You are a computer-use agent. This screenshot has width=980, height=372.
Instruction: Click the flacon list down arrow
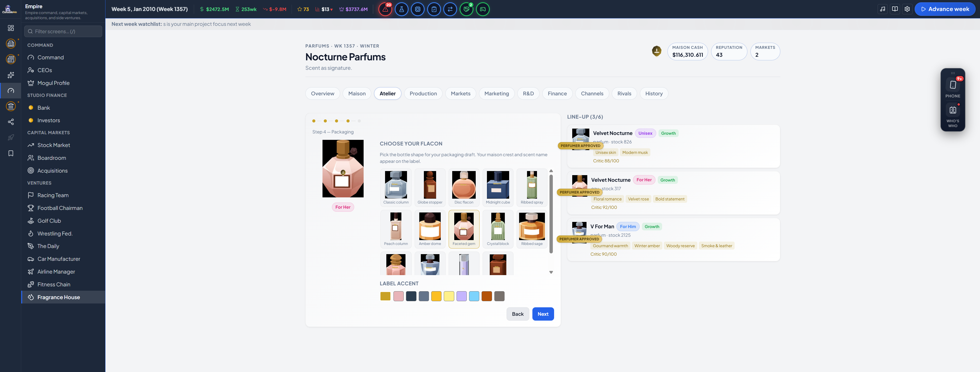[551, 272]
